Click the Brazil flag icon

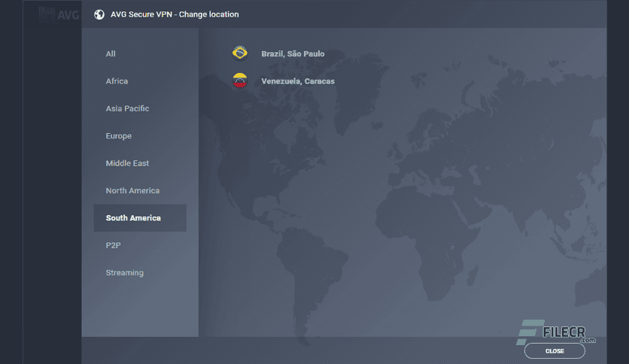[240, 53]
